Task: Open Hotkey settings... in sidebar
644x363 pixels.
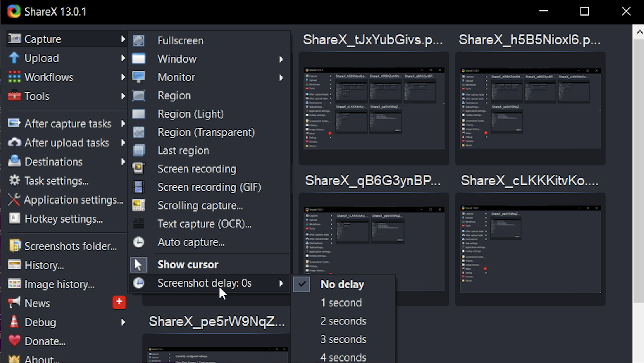Action: point(67,219)
